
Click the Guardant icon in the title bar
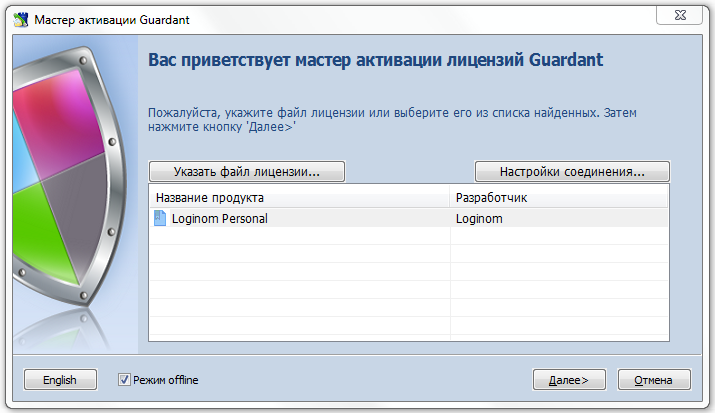19,16
